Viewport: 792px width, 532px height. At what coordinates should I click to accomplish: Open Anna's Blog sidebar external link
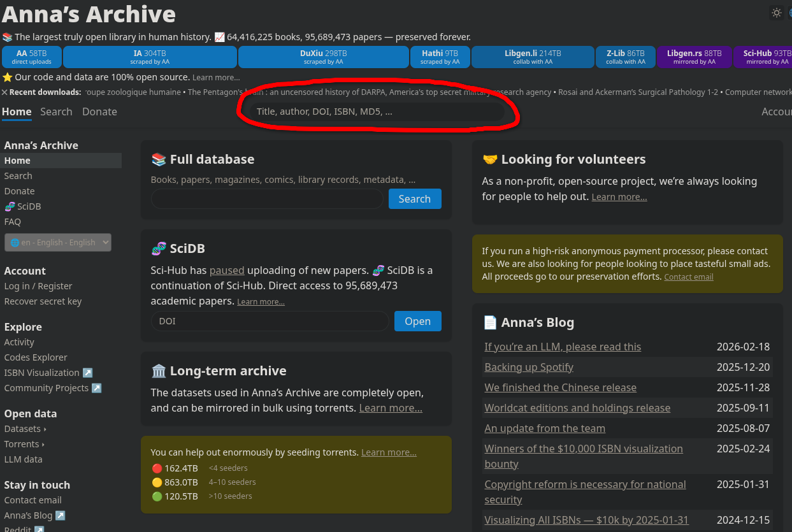coord(34,515)
